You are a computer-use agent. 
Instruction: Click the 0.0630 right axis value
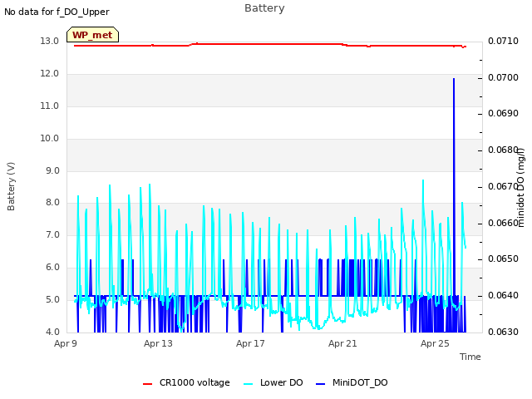click(503, 332)
